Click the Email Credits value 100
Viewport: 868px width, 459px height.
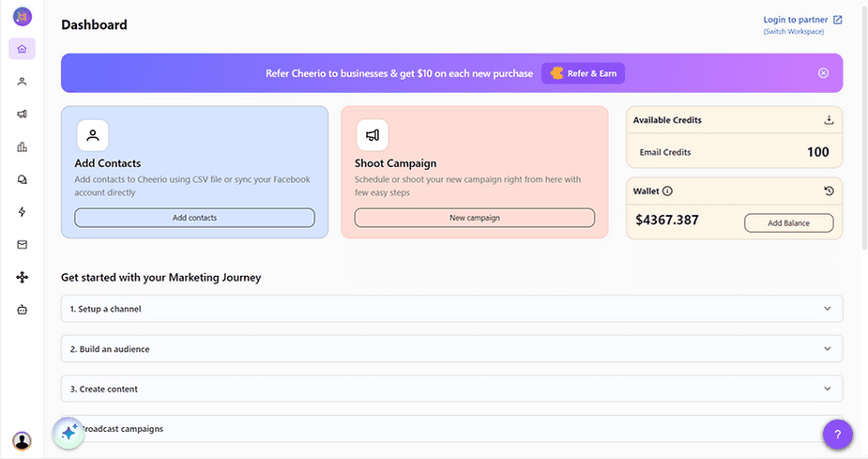click(x=817, y=152)
